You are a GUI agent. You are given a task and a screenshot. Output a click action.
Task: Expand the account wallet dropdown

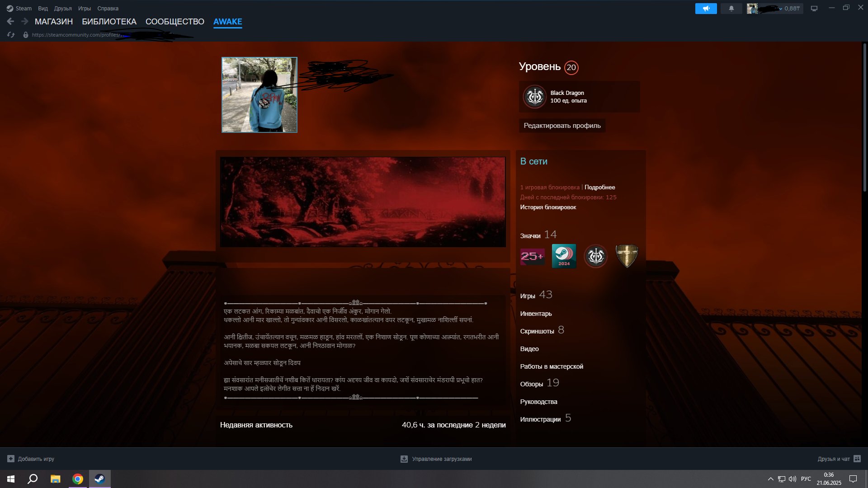pyautogui.click(x=781, y=9)
